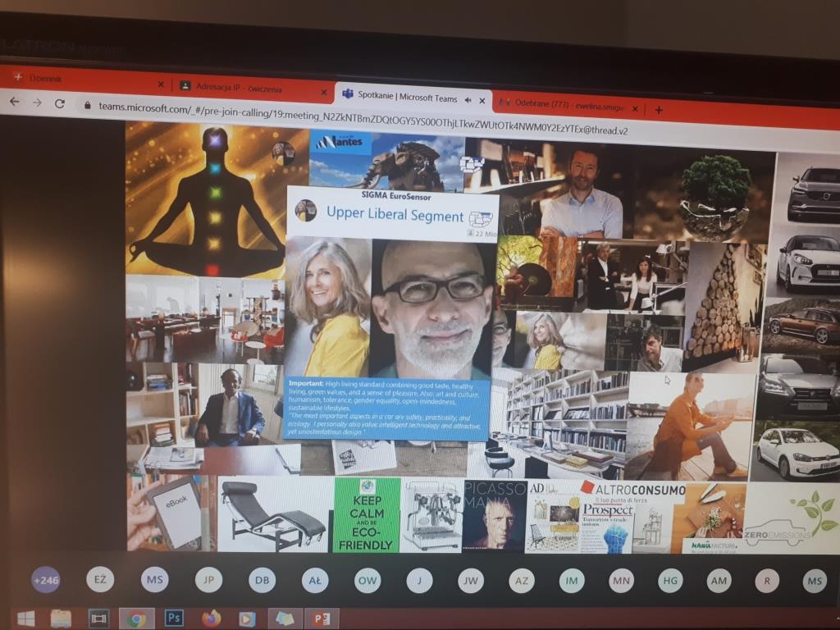Click the J participant avatar
This screenshot has height=630, width=840.
pos(419,580)
